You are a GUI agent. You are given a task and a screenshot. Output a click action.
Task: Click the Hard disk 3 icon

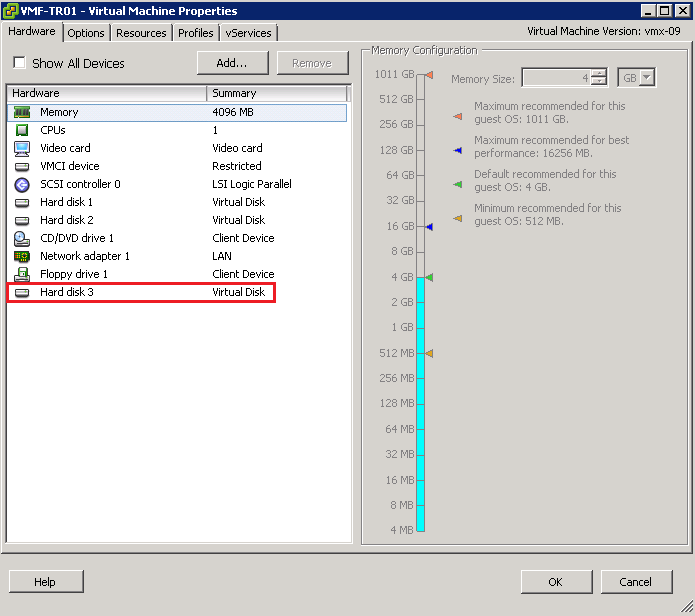point(22,293)
